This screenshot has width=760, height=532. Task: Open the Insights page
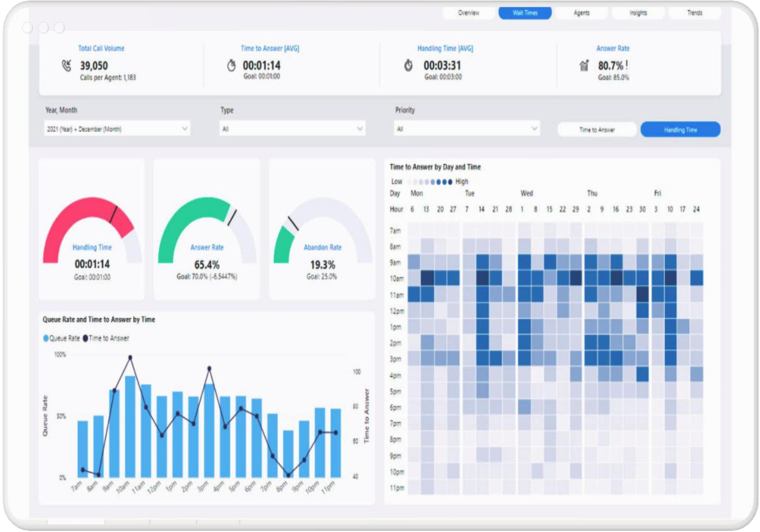click(x=638, y=13)
